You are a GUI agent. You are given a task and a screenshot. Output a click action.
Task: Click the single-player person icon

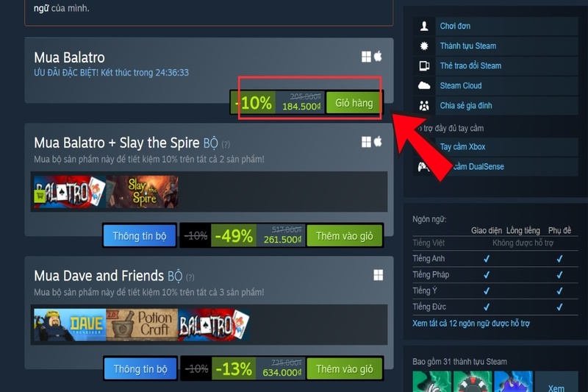click(424, 26)
